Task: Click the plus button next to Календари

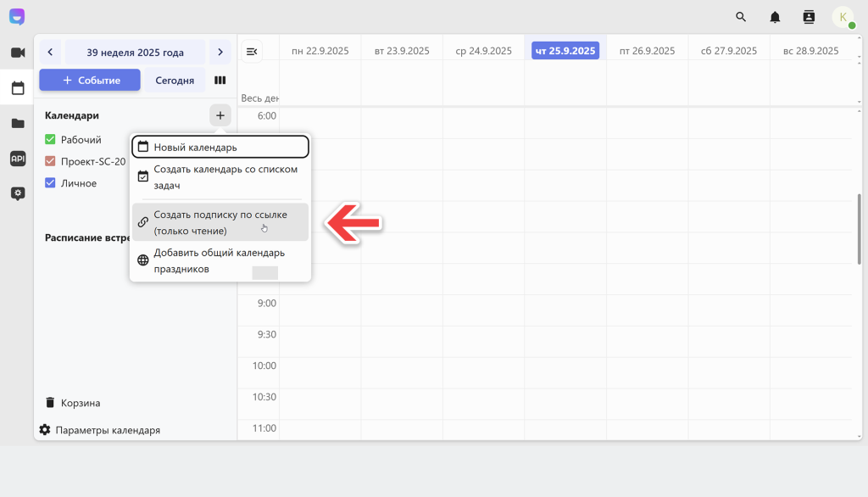Action: pyautogui.click(x=220, y=115)
